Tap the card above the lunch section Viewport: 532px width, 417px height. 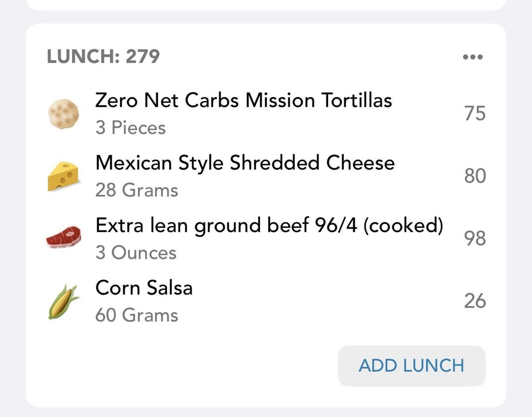(266, 5)
